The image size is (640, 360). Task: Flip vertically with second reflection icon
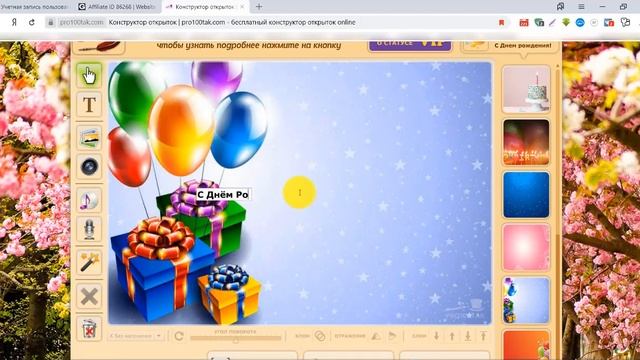click(x=392, y=336)
